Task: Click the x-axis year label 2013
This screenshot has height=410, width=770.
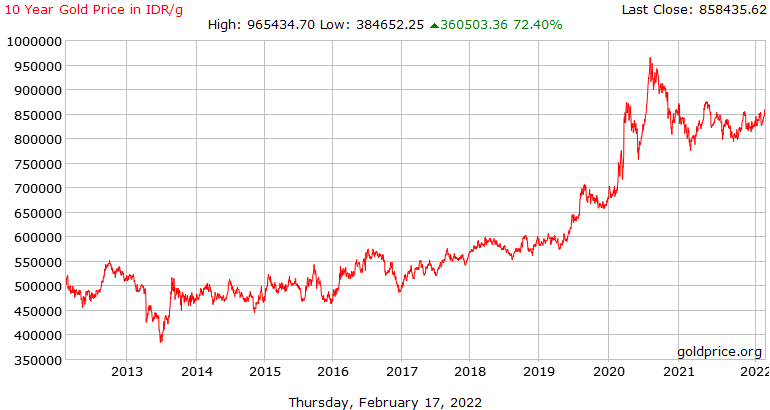Action: coord(127,372)
